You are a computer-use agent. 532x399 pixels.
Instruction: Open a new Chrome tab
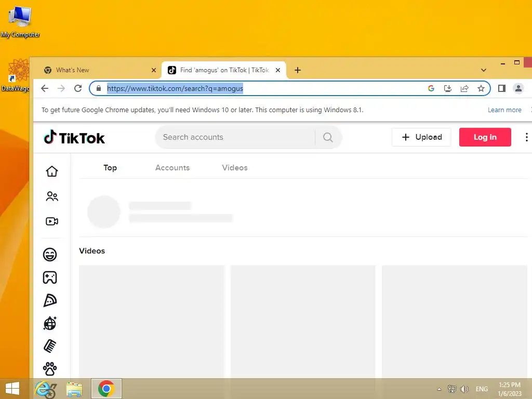(298, 70)
